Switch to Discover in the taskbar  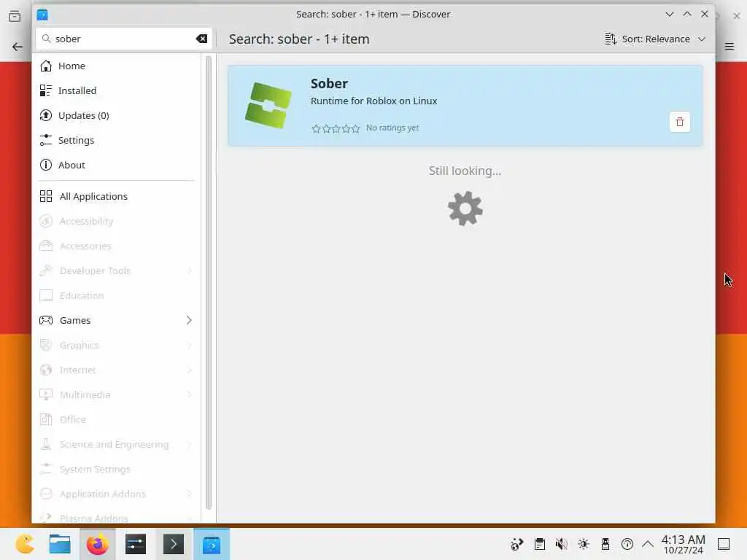[x=212, y=544]
